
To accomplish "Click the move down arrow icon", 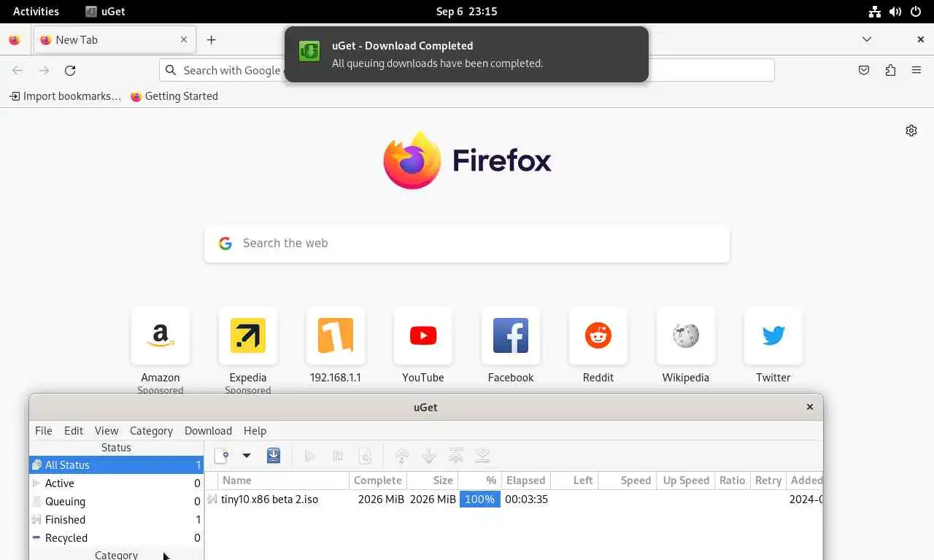I will tap(429, 456).
